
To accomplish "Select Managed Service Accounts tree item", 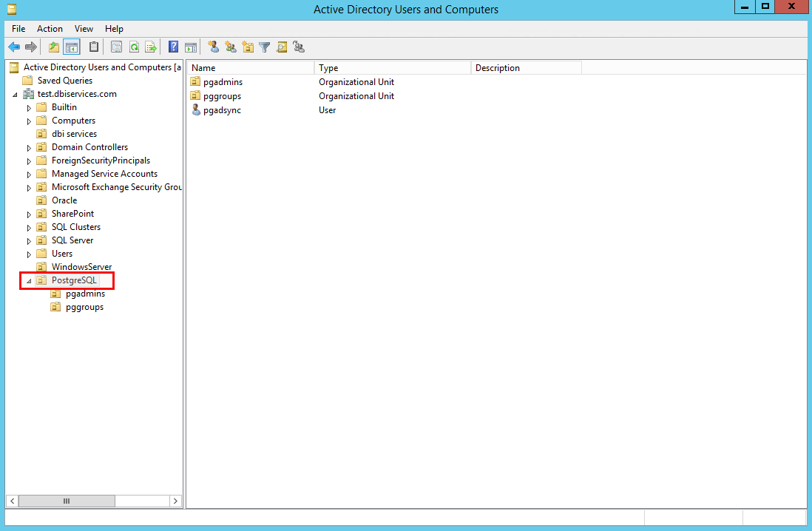I will click(104, 174).
